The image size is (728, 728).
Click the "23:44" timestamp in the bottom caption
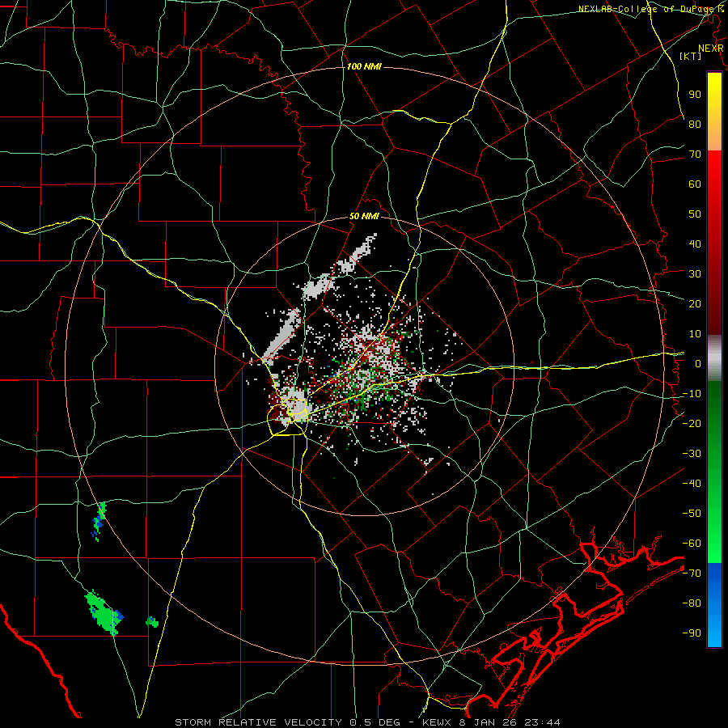(x=542, y=722)
